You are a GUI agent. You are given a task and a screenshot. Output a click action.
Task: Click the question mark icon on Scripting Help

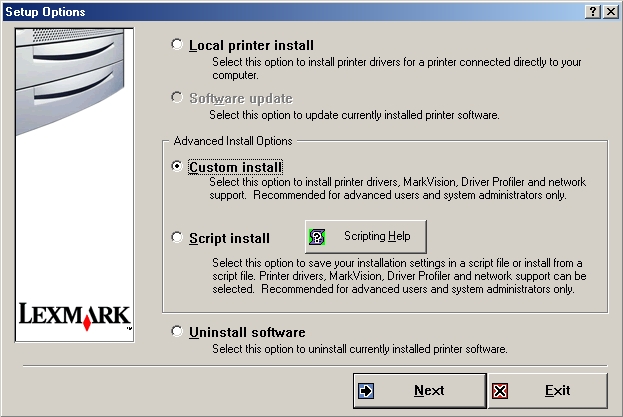pos(318,237)
